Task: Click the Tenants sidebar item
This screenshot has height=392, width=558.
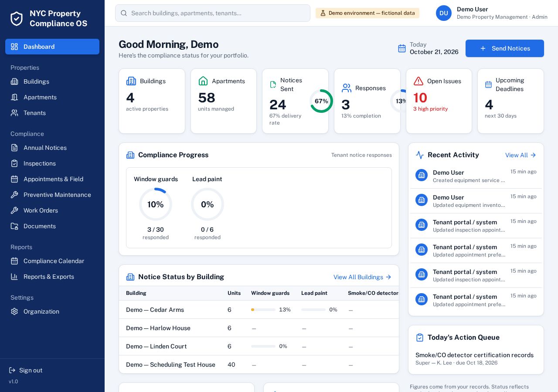Action: 52,113
